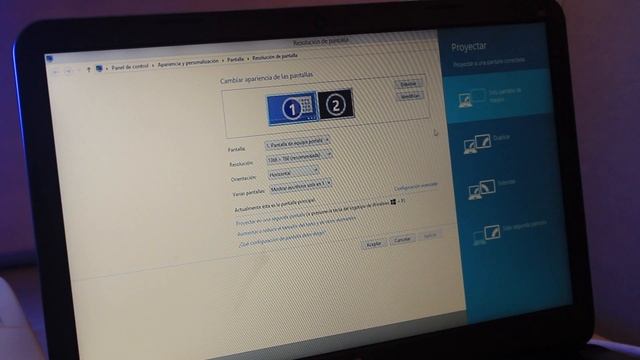Go up one level with the Up arrow
The height and width of the screenshot is (360, 640).
click(89, 69)
